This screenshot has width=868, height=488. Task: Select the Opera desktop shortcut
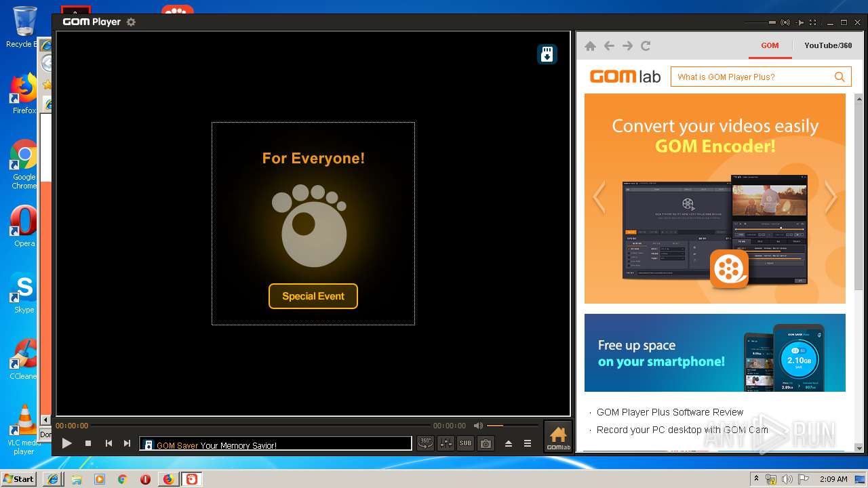click(x=24, y=227)
